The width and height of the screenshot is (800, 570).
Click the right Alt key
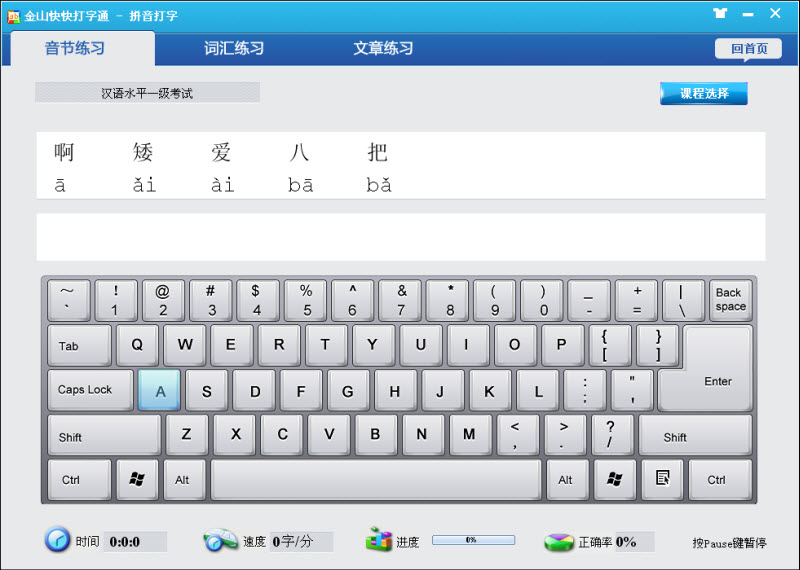click(x=567, y=479)
